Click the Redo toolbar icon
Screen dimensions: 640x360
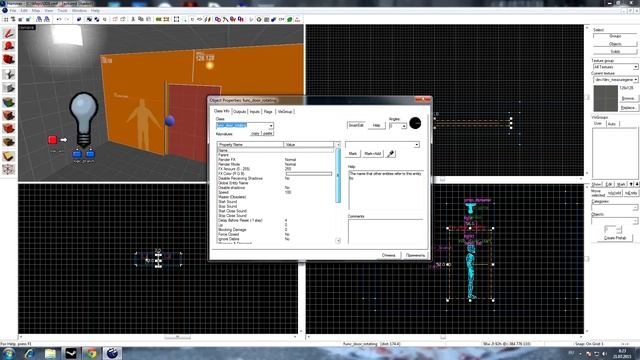pos(67,19)
